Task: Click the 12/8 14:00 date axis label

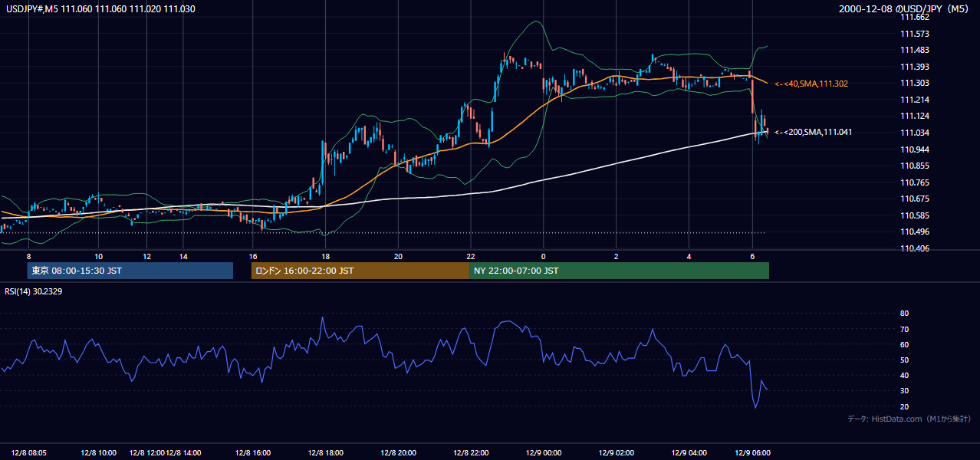Action: pos(183,452)
